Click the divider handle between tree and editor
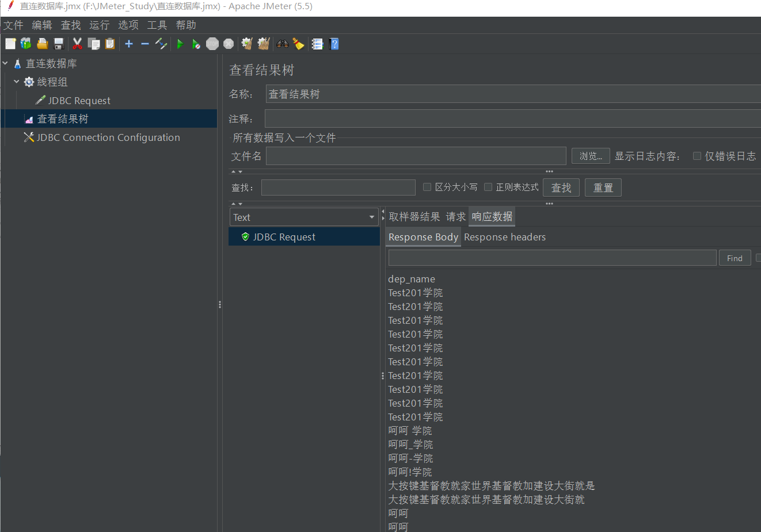The image size is (761, 532). [x=220, y=304]
